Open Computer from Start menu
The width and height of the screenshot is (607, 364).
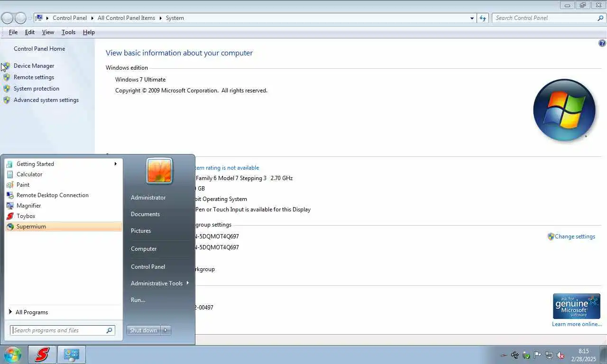(144, 249)
